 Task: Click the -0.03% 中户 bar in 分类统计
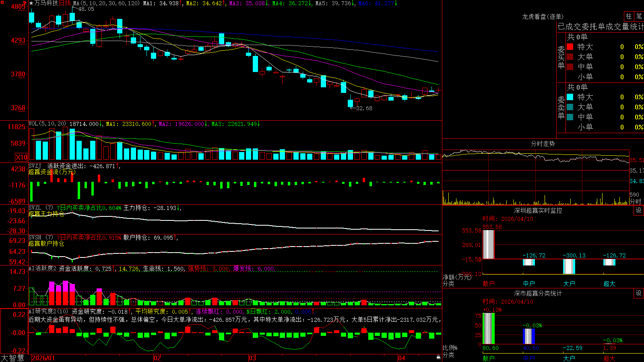coord(529,336)
